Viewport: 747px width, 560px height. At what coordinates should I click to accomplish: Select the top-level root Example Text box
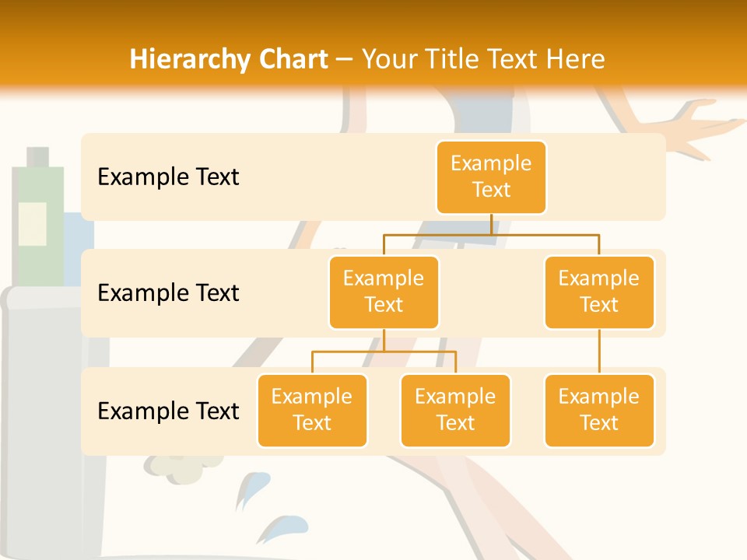[x=491, y=177]
